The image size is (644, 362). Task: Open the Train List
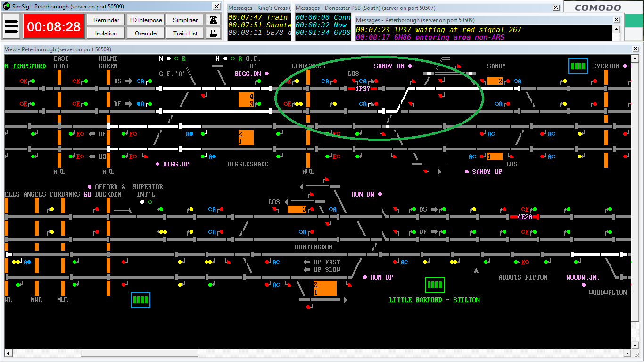tap(185, 33)
